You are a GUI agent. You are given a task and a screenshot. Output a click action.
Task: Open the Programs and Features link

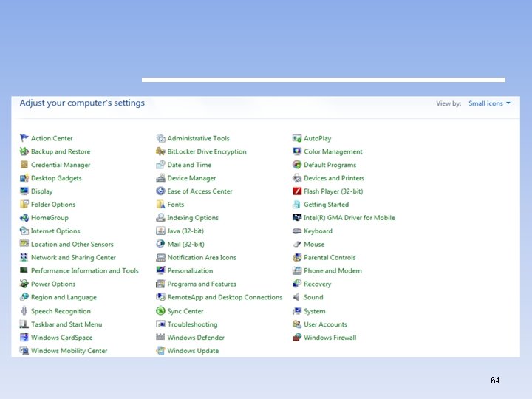pyautogui.click(x=202, y=284)
